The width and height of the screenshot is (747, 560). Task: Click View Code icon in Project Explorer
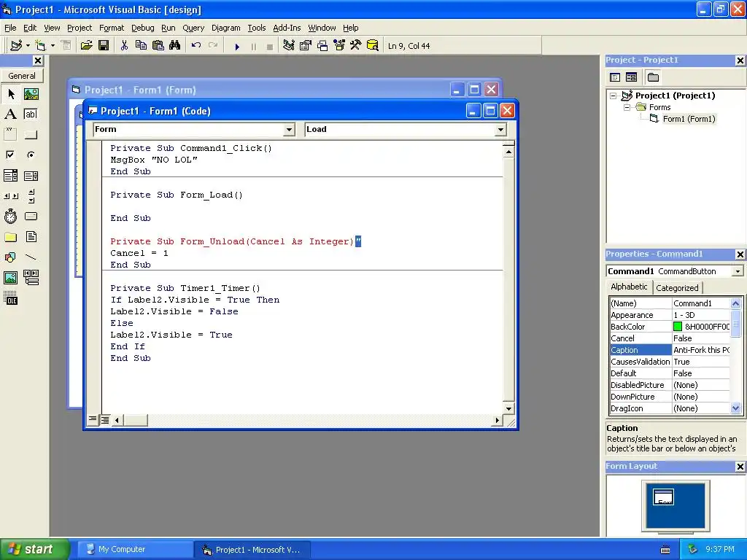pyautogui.click(x=615, y=77)
